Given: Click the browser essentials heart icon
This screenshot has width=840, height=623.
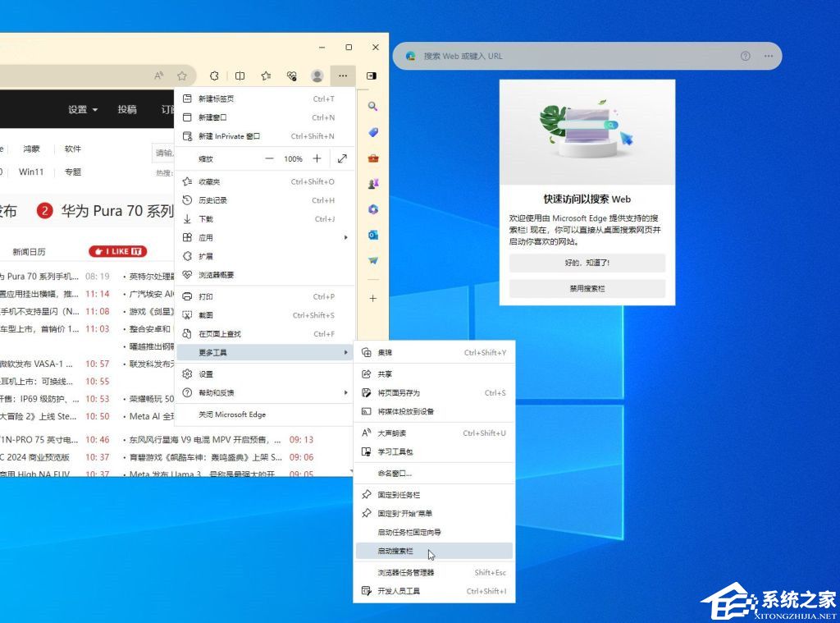Looking at the screenshot, I should 291,76.
